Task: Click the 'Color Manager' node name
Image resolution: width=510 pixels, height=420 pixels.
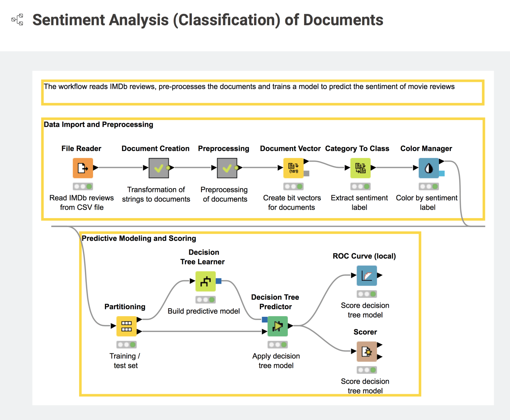Action: tap(426, 148)
